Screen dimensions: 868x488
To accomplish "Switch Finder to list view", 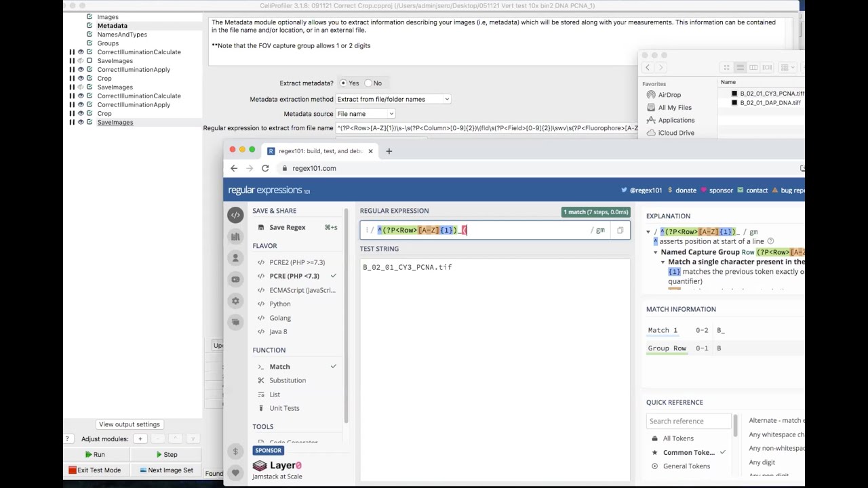I will [740, 67].
